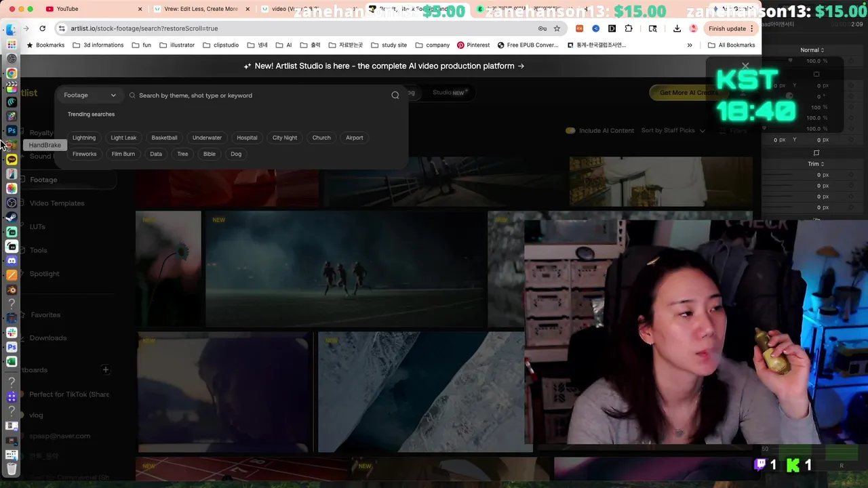The image size is (868, 488).
Task: Open Video Templates in the Artlist sidebar
Action: [57, 203]
